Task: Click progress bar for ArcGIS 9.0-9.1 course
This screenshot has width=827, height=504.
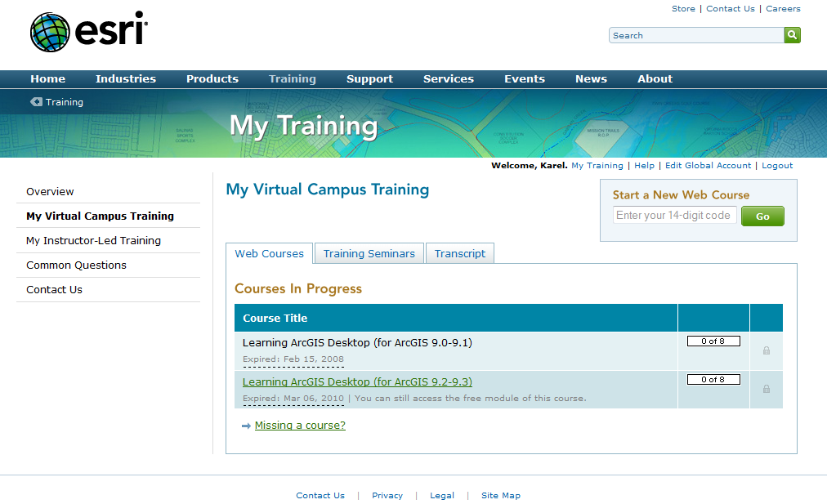Action: [713, 341]
